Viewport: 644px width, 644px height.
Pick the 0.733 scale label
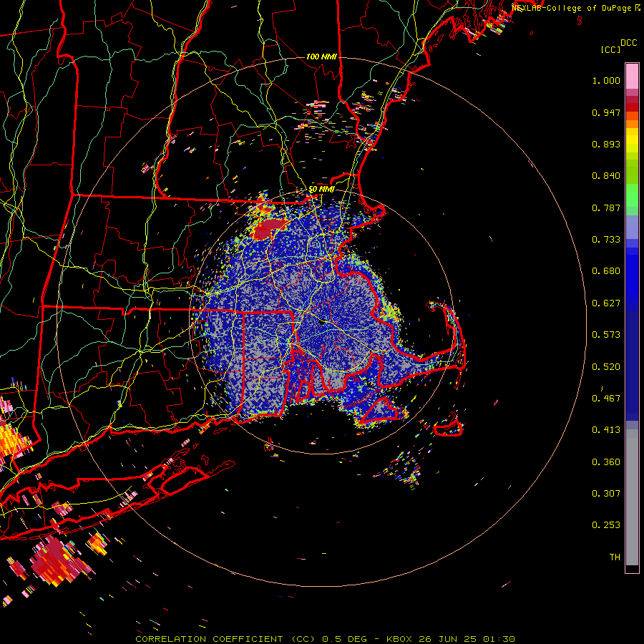[x=606, y=240]
